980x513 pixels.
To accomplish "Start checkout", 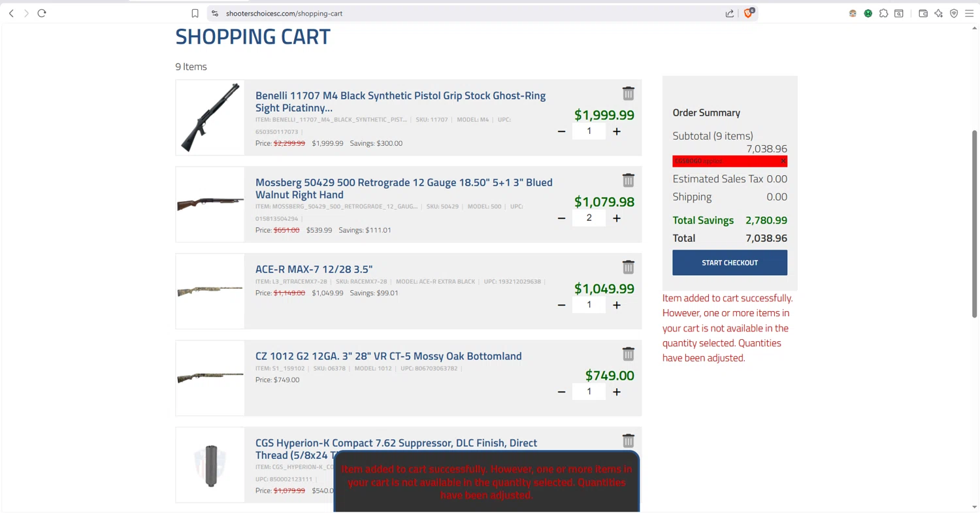I will [x=730, y=263].
